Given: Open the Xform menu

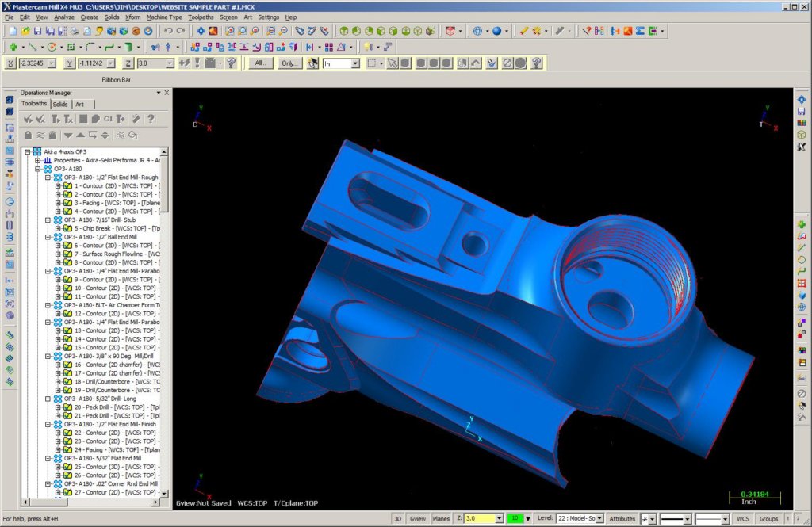Looking at the screenshot, I should [x=132, y=17].
